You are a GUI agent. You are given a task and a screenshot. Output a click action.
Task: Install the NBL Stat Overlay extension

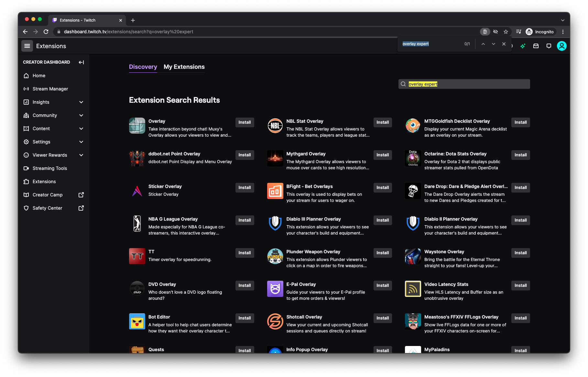[383, 122]
